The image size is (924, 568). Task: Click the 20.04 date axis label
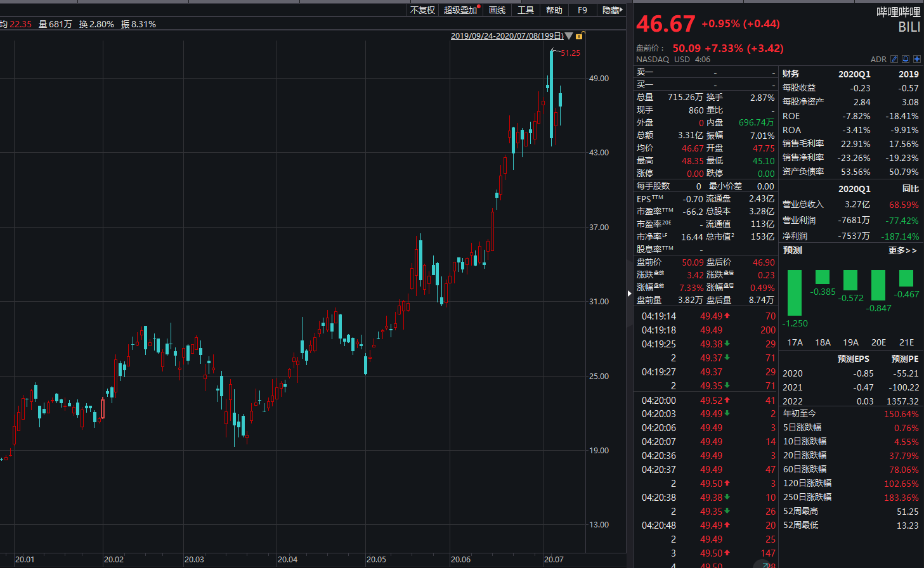click(287, 560)
